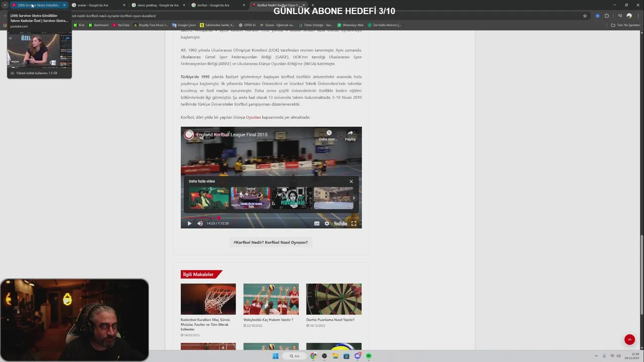Open the Persian Jazz suggested video

click(292, 198)
